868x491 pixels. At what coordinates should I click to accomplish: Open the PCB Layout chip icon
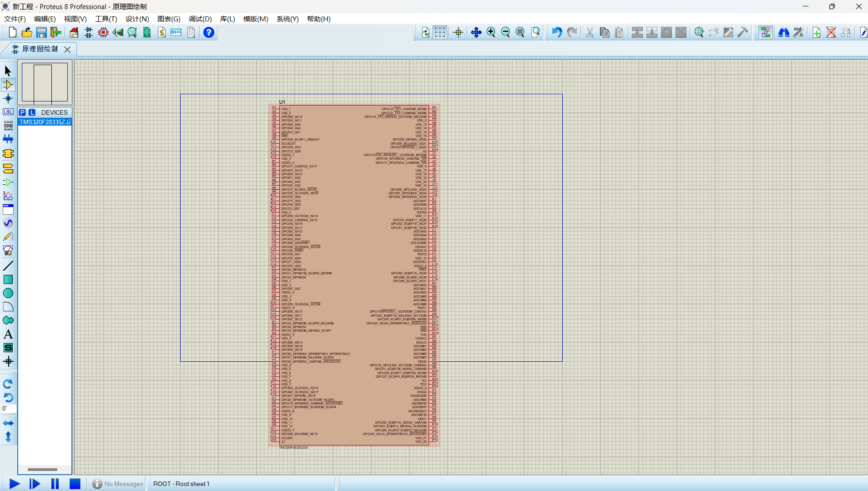click(103, 32)
